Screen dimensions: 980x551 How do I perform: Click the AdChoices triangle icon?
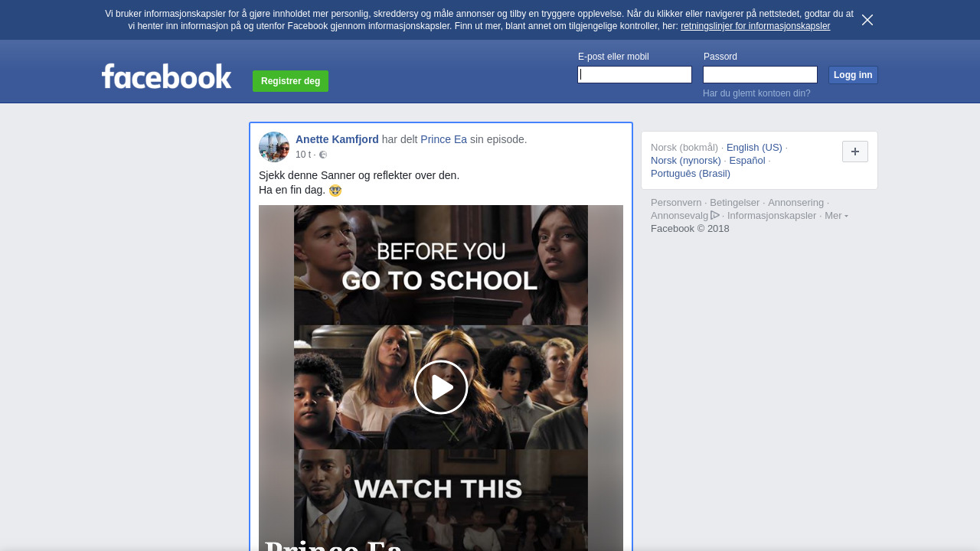715,215
